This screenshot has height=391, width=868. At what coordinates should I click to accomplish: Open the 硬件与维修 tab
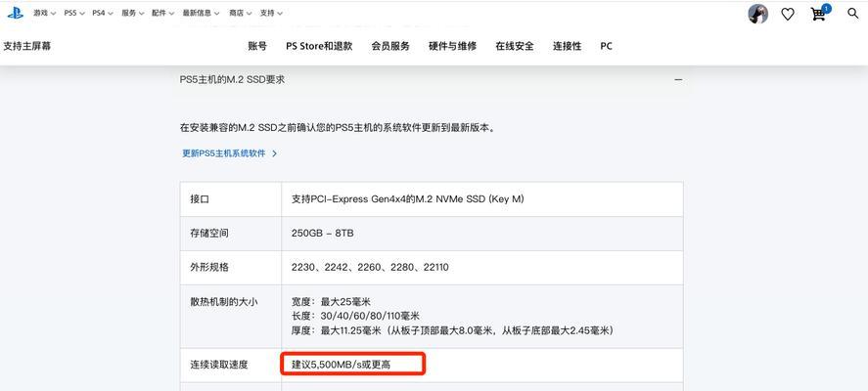(x=452, y=47)
